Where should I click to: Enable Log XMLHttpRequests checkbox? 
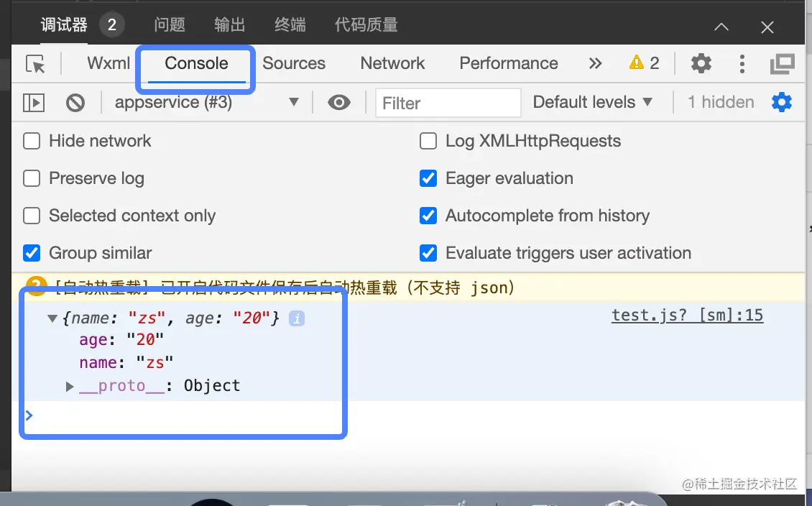pos(428,141)
